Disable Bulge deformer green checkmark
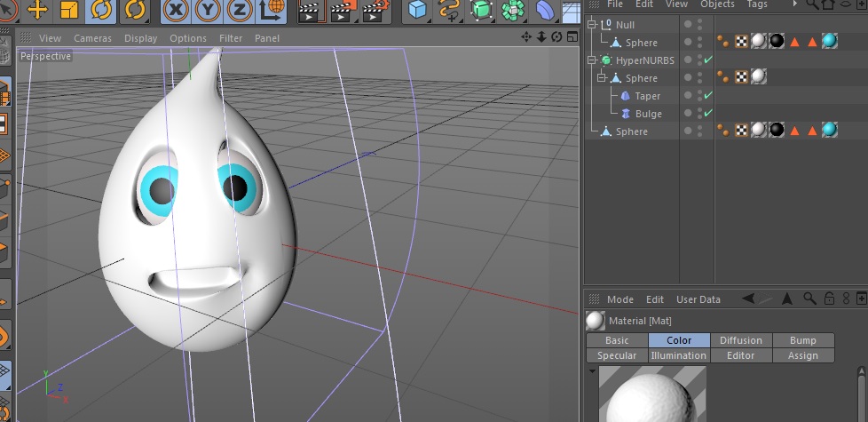This screenshot has height=422, width=868. [x=708, y=113]
